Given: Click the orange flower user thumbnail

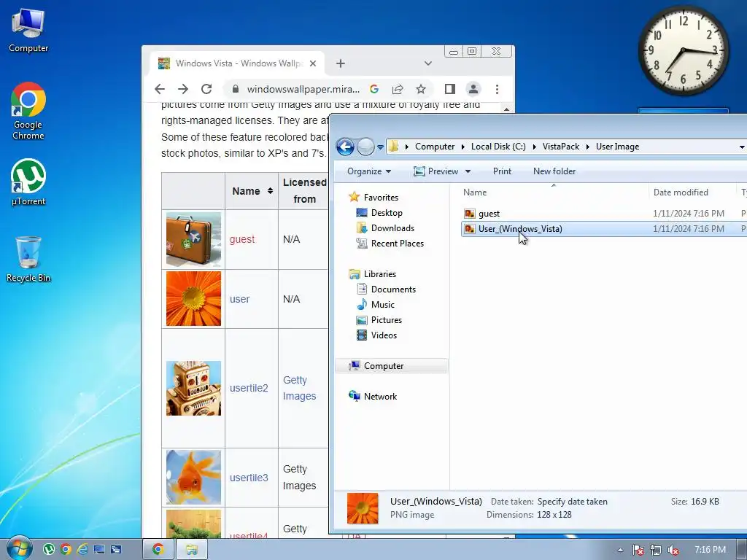Looking at the screenshot, I should tap(193, 298).
